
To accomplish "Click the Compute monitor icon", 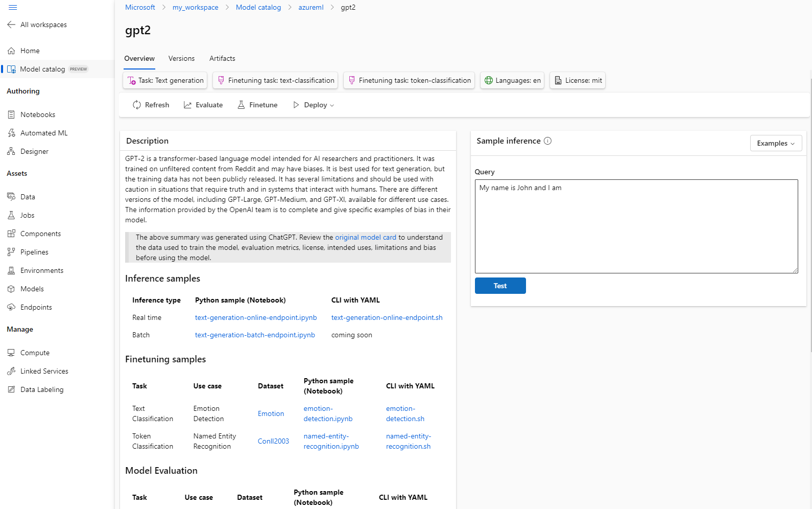I will tap(11, 353).
